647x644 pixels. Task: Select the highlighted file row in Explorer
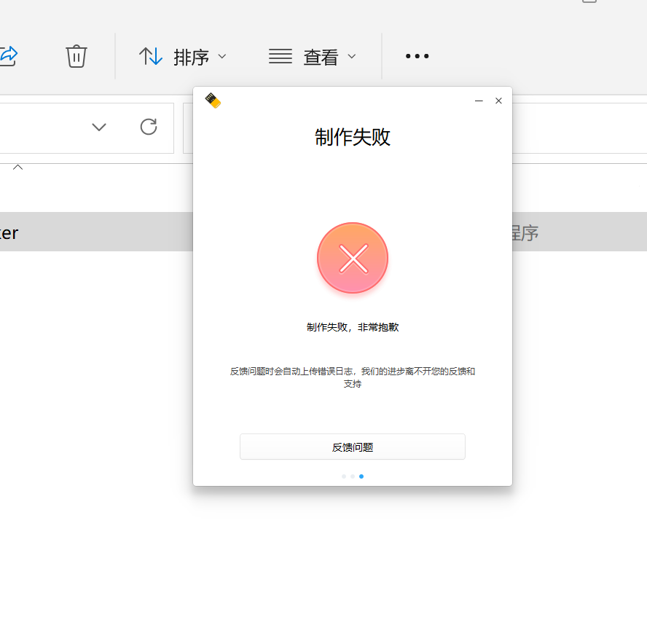click(x=323, y=232)
